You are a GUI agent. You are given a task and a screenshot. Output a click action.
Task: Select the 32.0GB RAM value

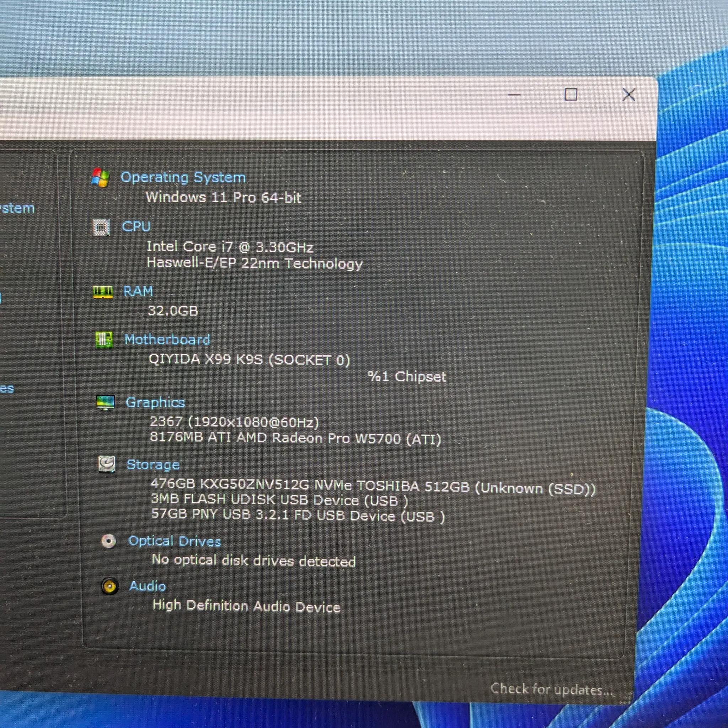point(173,311)
